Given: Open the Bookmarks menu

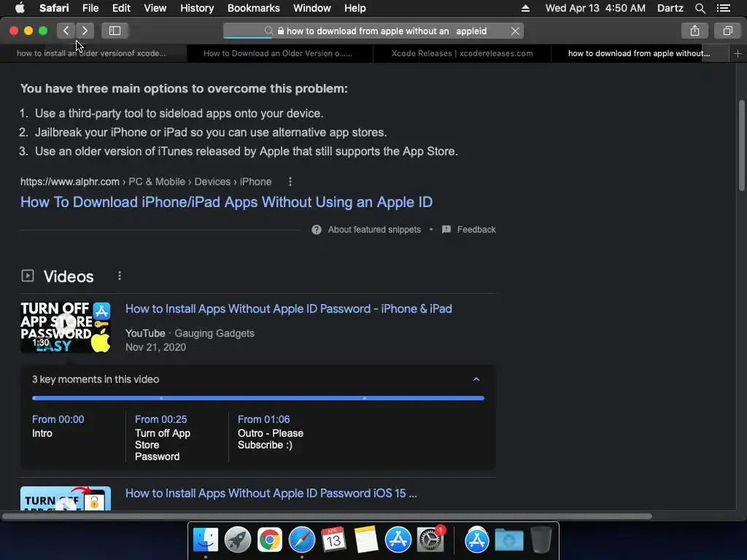Looking at the screenshot, I should pyautogui.click(x=253, y=8).
